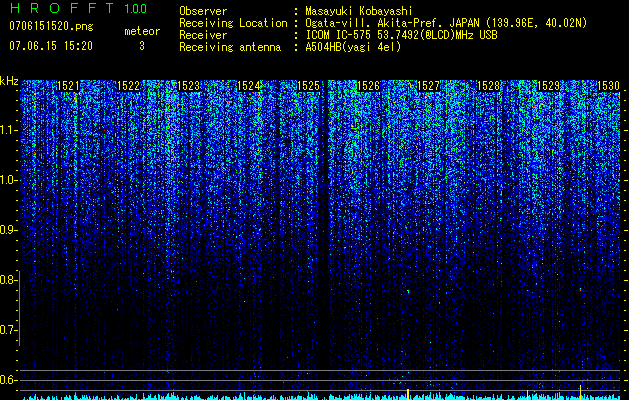The height and width of the screenshot is (400, 629).
Task: Click the meteor count label
Action: (x=142, y=31)
